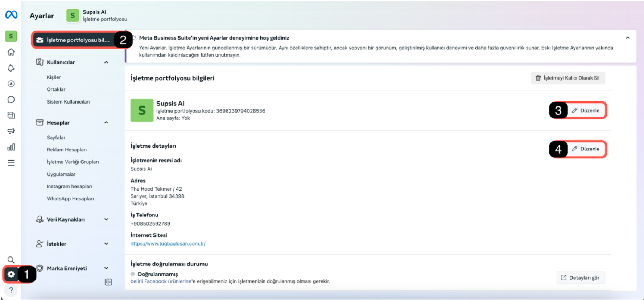Image resolution: width=644 pixels, height=300 pixels.
Task: Click Doğrulanmamış verification status text
Action: point(158,274)
